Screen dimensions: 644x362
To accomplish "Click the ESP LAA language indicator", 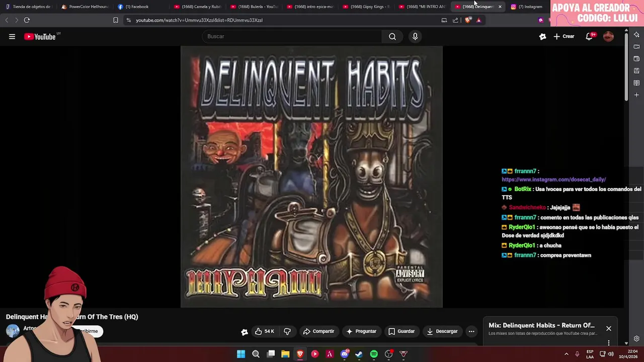I will click(x=590, y=354).
